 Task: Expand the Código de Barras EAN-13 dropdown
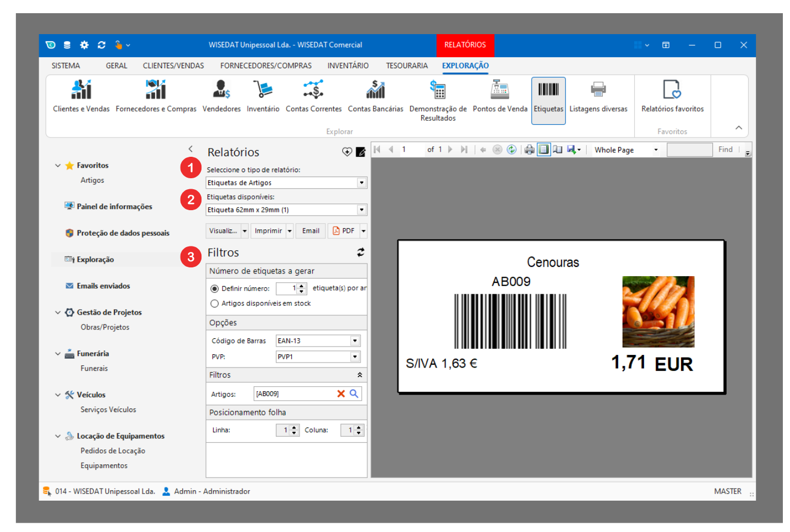coord(355,341)
